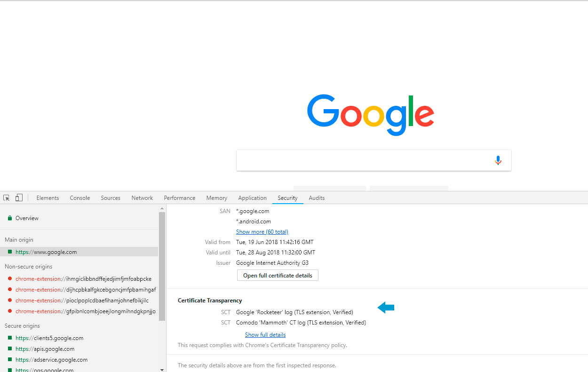Click the sidebar scrollbar down arrow

(x=162, y=369)
